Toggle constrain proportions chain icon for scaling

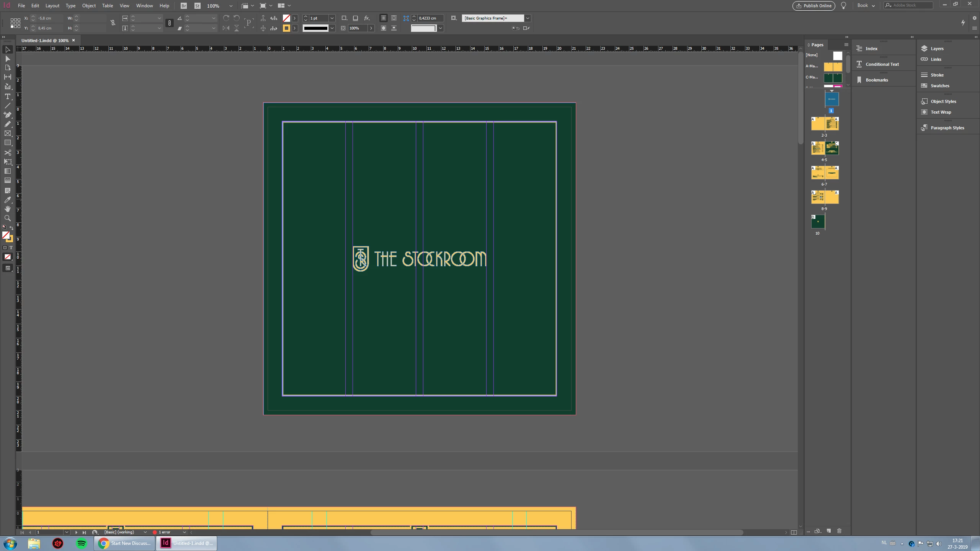(169, 23)
